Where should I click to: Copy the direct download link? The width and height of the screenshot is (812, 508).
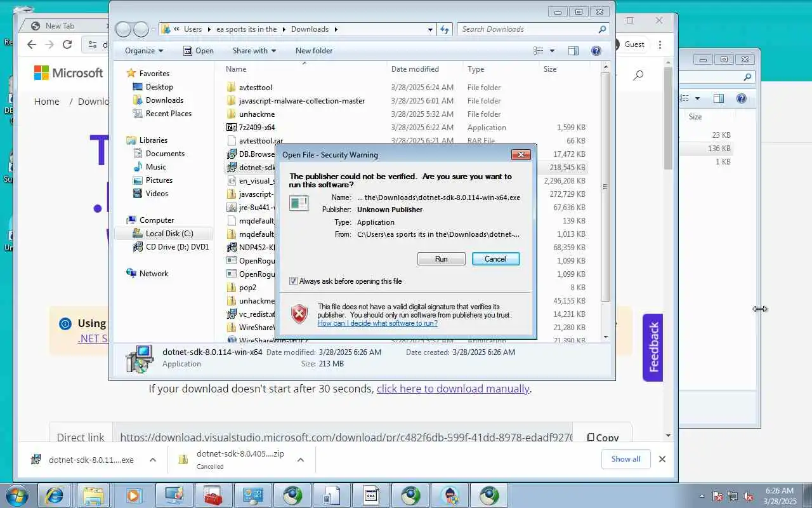(x=602, y=438)
